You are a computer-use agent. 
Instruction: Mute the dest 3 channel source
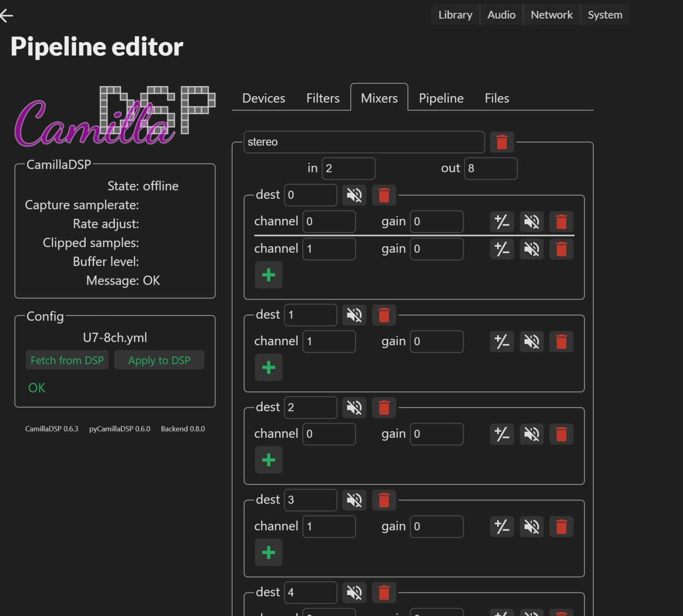531,527
